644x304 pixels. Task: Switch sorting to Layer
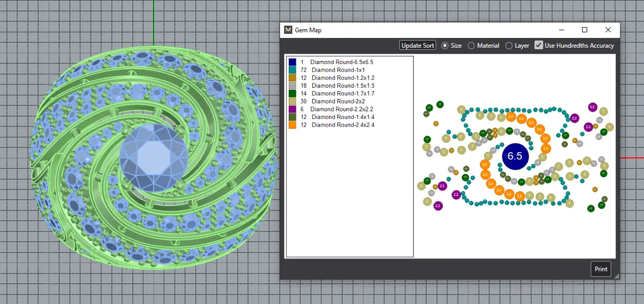509,46
